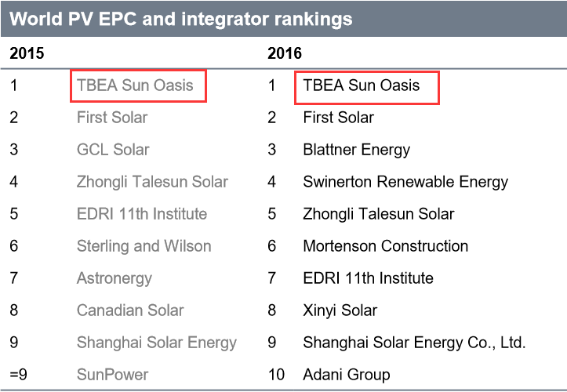This screenshot has height=392, width=567.
Task: Click SunPower at the =9 rank
Action: [112, 375]
